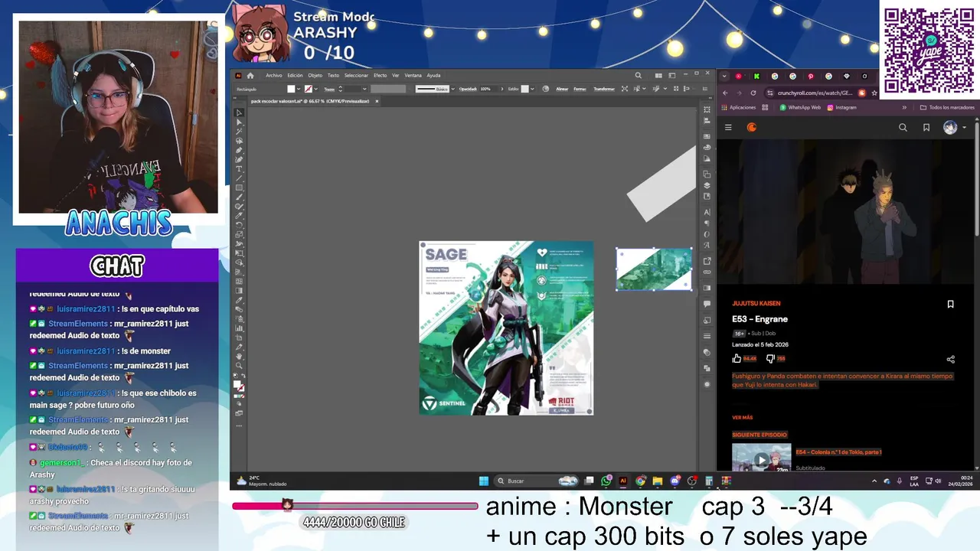The image size is (980, 551).
Task: Select the Paintbrush tool
Action: tap(239, 197)
